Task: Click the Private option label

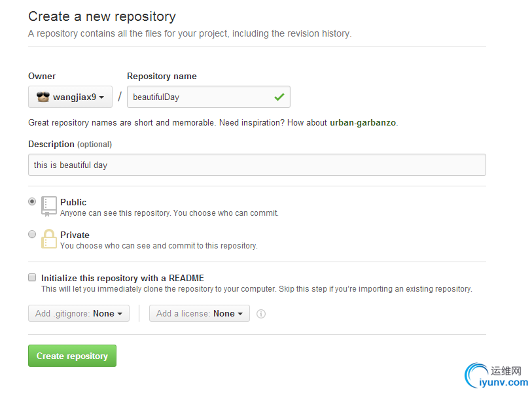Action: click(75, 235)
